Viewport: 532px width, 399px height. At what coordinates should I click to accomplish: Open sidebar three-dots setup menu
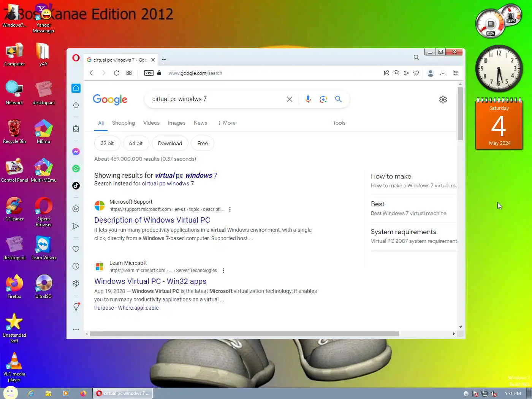tap(76, 329)
